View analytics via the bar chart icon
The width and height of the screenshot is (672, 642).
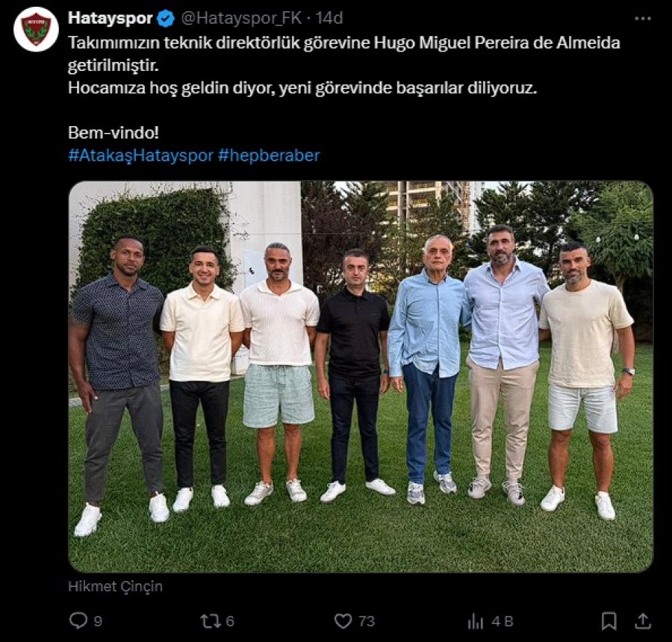pyautogui.click(x=476, y=621)
